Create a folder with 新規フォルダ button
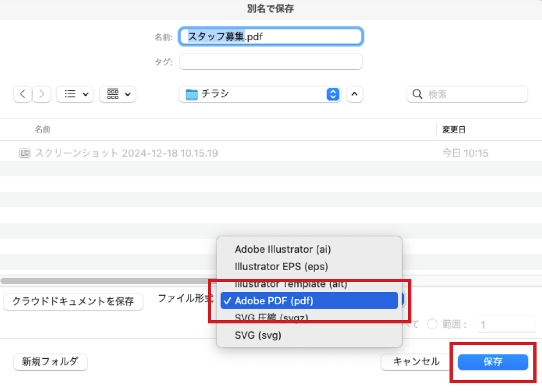This screenshot has width=542, height=392. click(50, 362)
